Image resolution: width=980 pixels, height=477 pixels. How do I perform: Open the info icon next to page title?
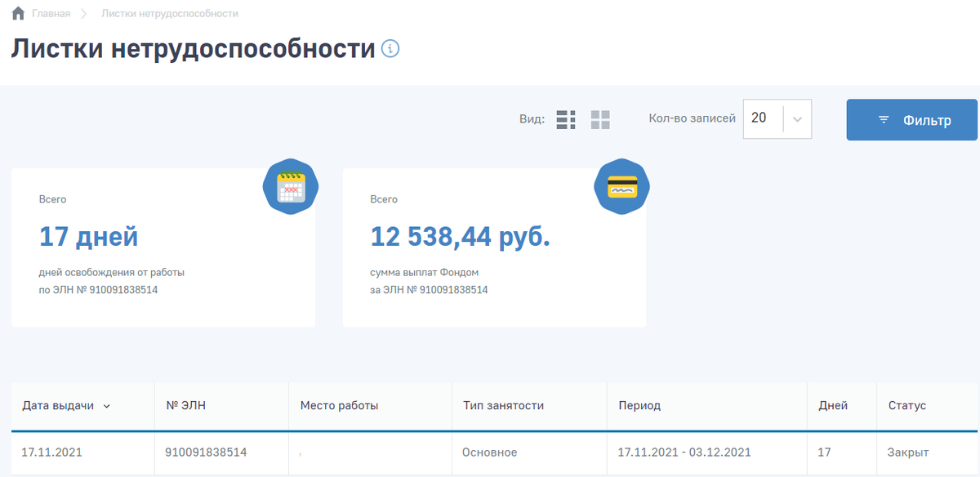coord(391,49)
